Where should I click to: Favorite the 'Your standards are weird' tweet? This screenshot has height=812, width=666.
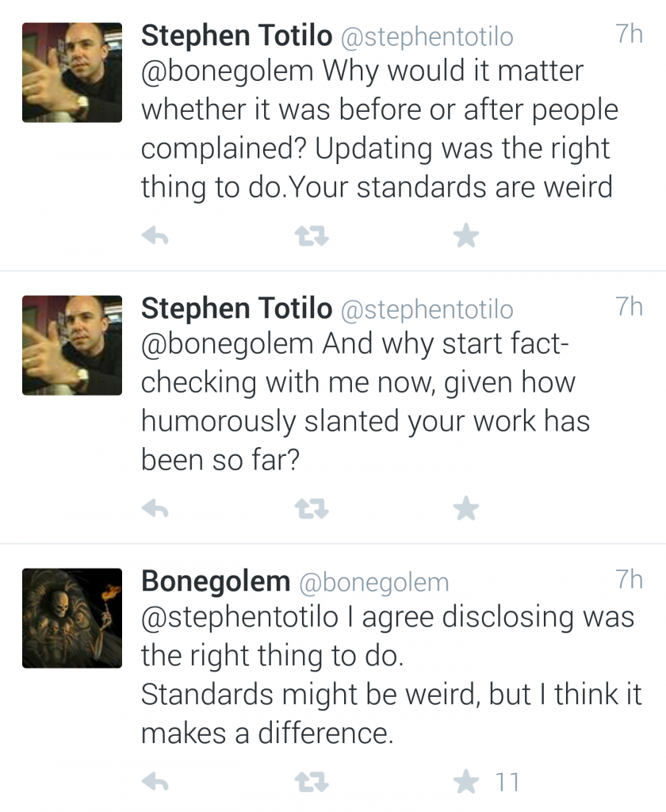465,236
